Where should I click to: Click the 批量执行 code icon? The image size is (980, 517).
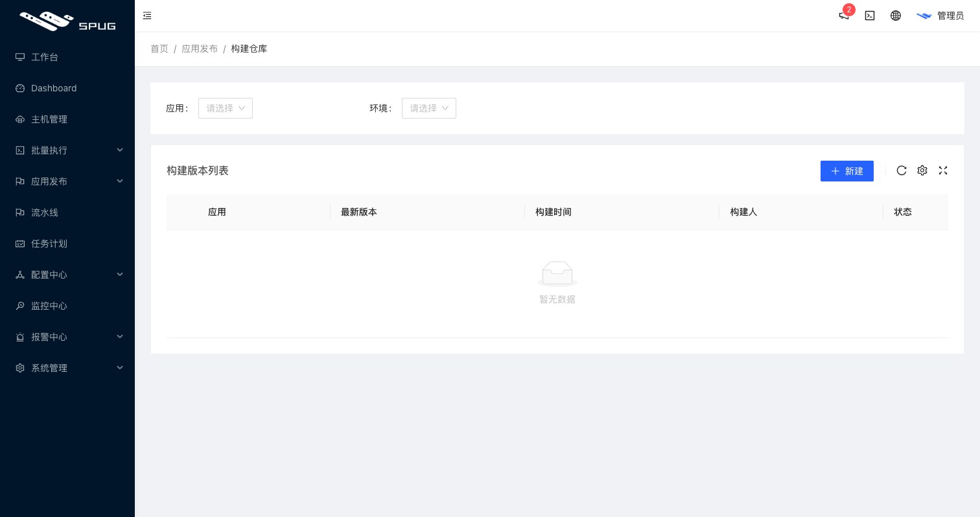pyautogui.click(x=20, y=150)
